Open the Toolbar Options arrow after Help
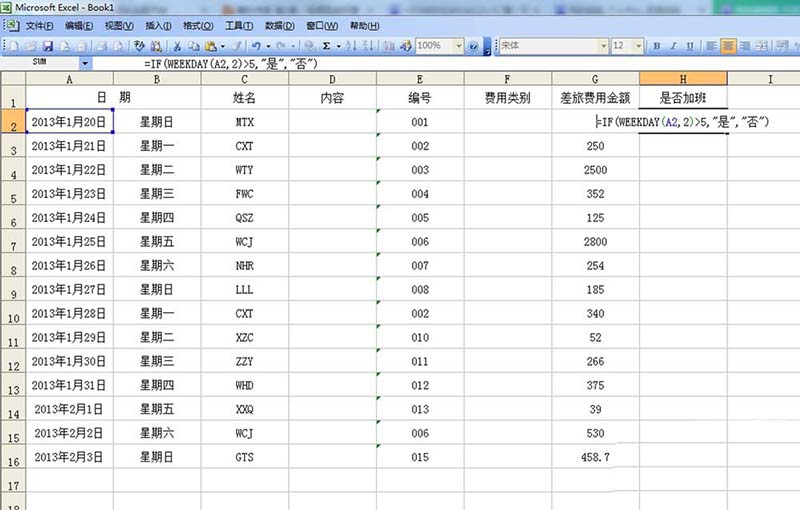The width and height of the screenshot is (800, 510). 487,46
